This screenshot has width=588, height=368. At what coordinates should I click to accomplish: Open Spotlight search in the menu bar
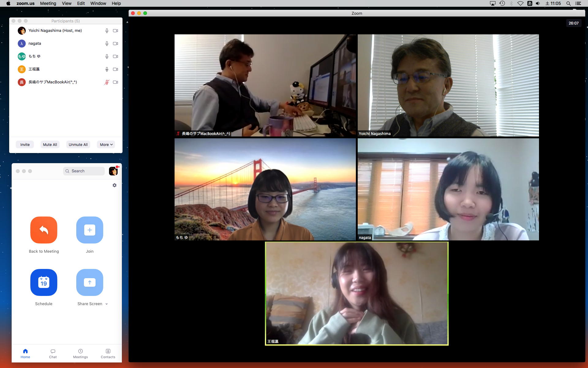point(568,3)
